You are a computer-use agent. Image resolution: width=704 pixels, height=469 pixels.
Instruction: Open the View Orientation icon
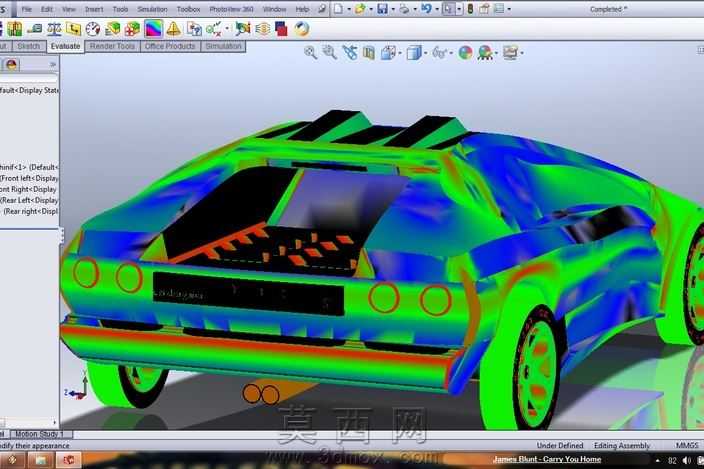[x=388, y=53]
